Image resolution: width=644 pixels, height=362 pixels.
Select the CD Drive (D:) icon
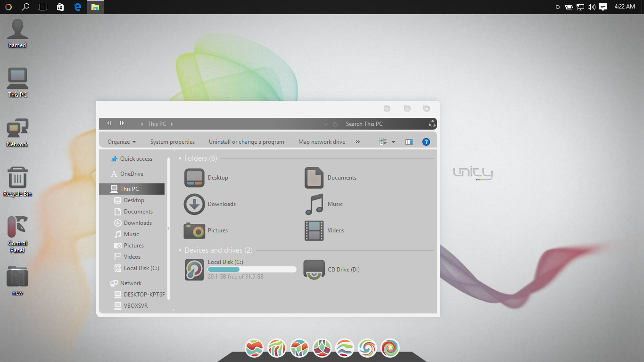(314, 270)
